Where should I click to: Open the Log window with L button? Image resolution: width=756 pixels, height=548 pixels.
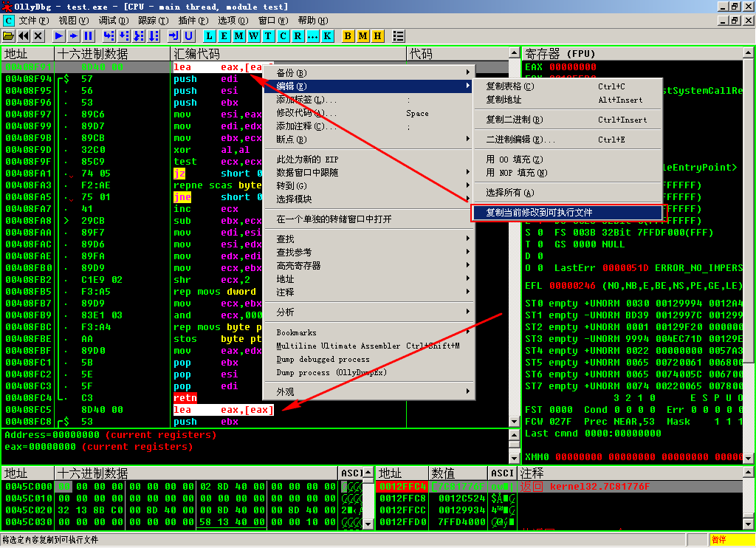pos(209,35)
